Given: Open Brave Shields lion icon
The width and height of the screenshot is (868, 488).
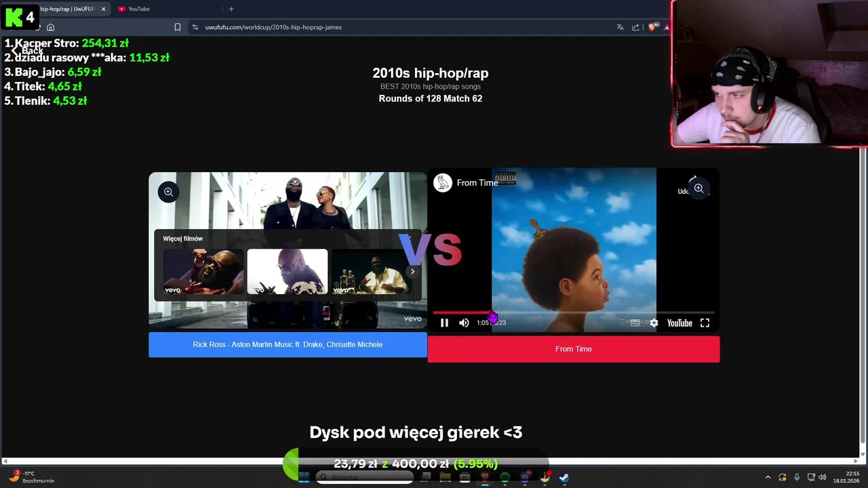Looking at the screenshot, I should [x=652, y=27].
